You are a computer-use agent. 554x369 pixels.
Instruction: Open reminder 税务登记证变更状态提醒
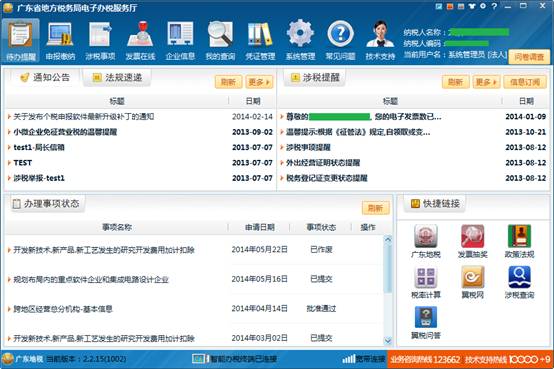point(327,178)
